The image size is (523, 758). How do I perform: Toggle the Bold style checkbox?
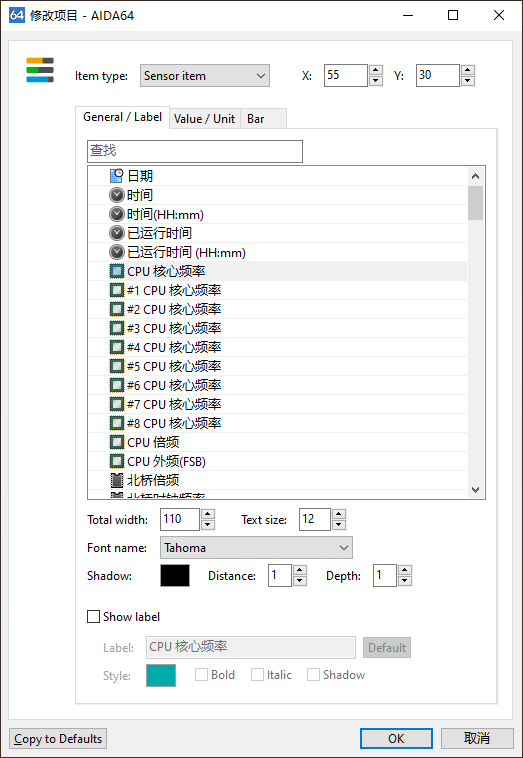pyautogui.click(x=201, y=674)
